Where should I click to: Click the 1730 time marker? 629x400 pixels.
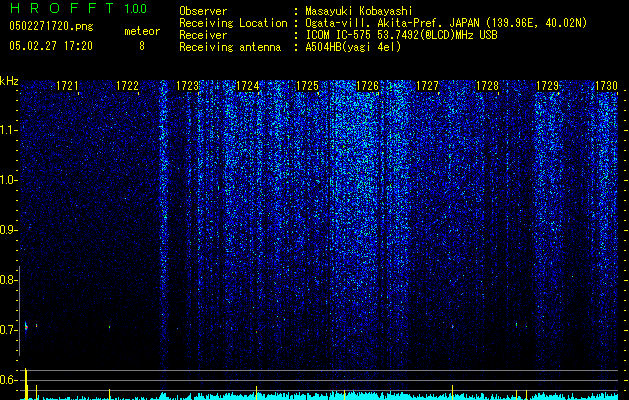tap(606, 86)
